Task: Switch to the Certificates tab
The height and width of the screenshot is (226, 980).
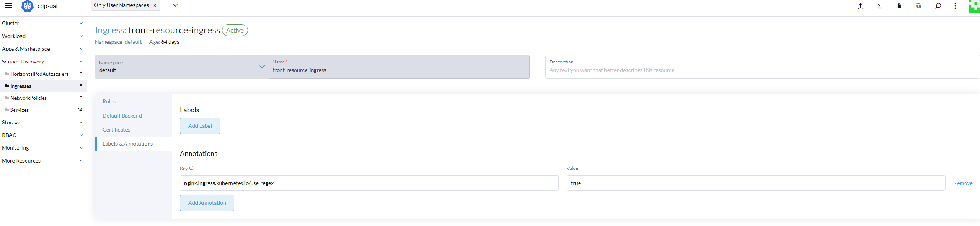Action: 116,130
